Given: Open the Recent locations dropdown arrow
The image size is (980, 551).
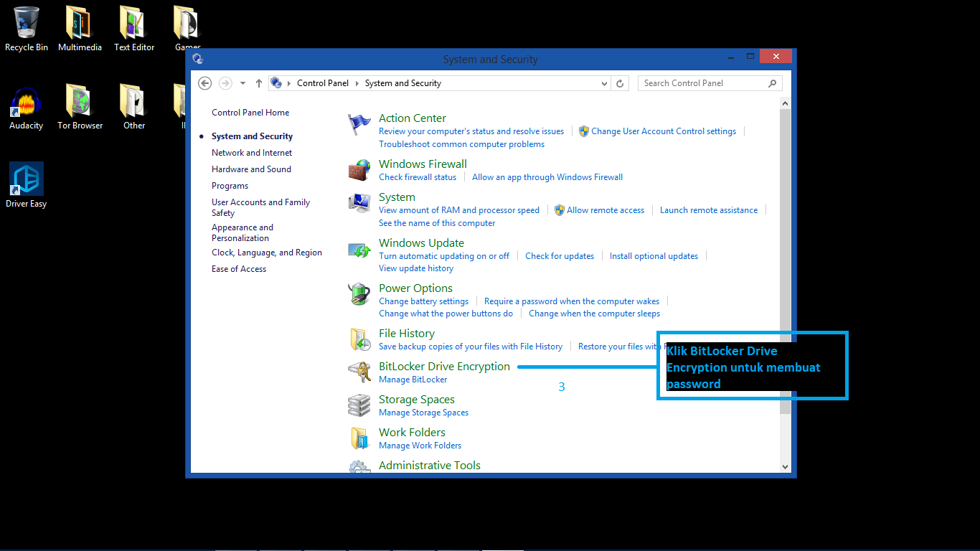Looking at the screenshot, I should [242, 83].
